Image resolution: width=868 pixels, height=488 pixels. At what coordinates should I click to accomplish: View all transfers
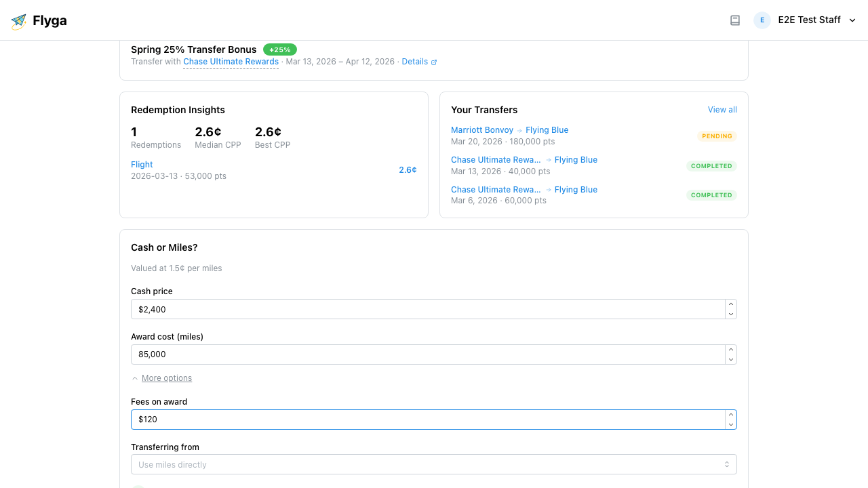722,110
